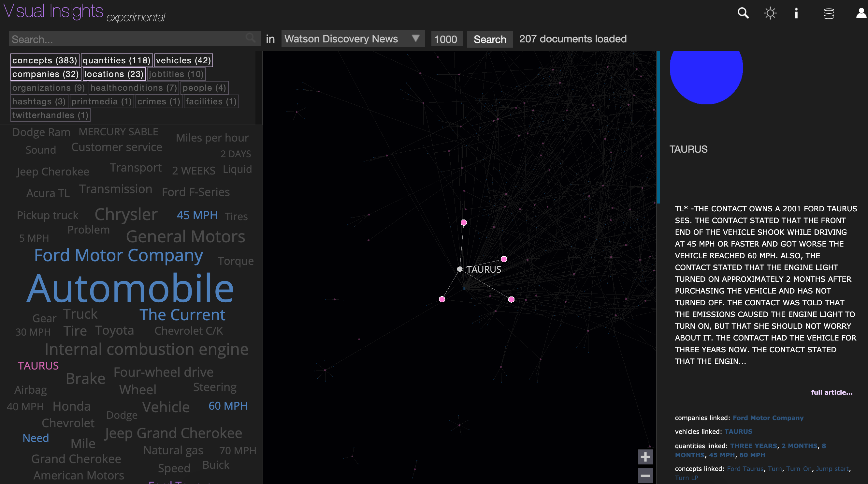Enable the jobtitles (10) filter

176,74
